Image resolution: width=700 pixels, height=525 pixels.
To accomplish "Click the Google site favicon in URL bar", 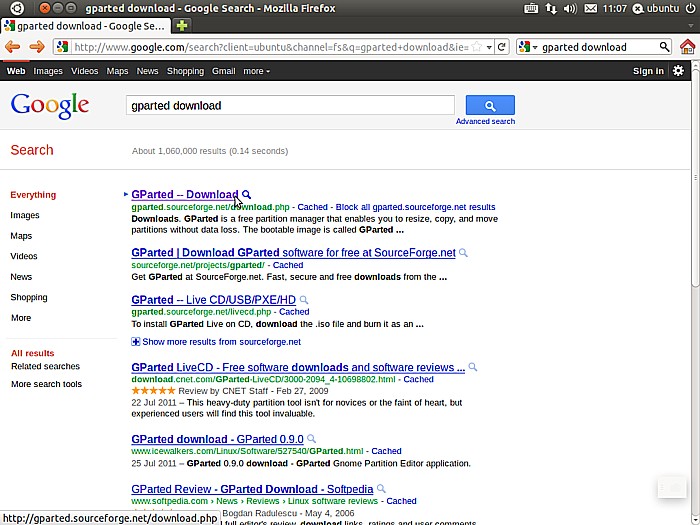I will coord(62,47).
